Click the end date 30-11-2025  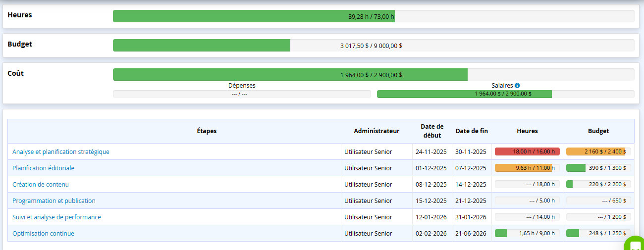click(471, 152)
